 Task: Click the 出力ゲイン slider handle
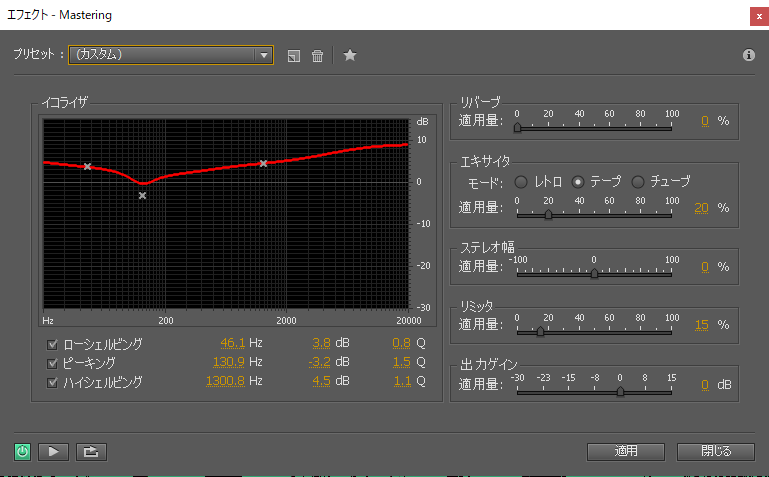coord(620,391)
